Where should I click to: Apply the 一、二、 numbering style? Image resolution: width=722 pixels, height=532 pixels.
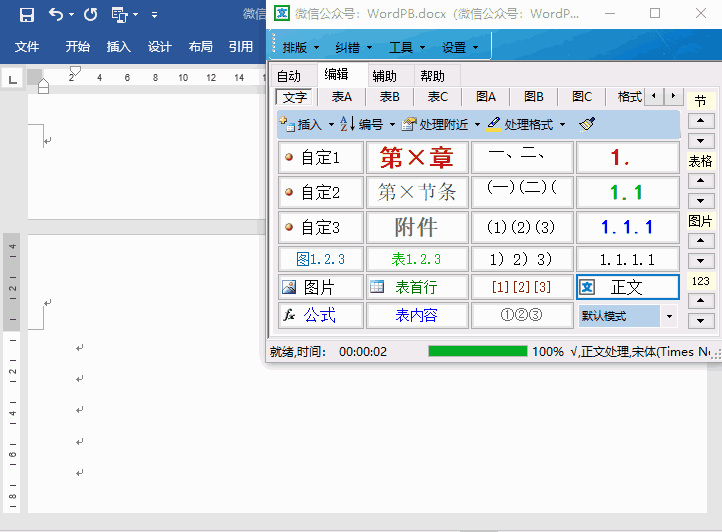(522, 158)
